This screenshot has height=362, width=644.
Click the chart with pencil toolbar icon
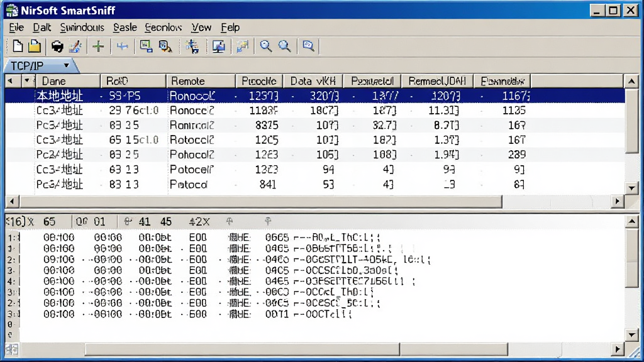pyautogui.click(x=75, y=47)
